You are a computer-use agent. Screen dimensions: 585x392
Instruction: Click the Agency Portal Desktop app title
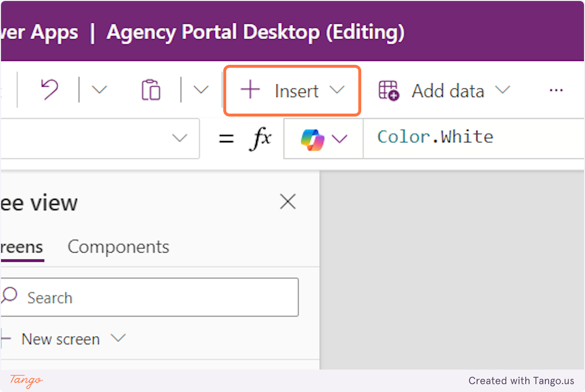click(x=255, y=32)
